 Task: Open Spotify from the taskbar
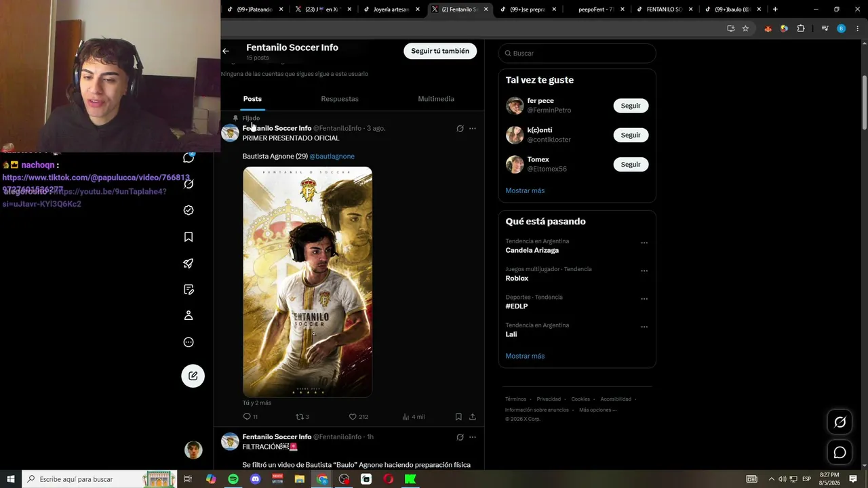[x=233, y=479]
